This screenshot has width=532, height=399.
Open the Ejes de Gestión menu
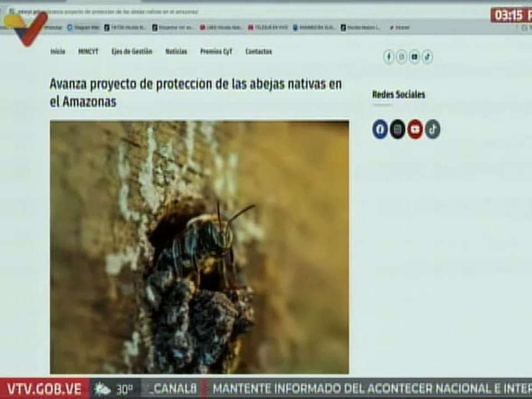[132, 52]
